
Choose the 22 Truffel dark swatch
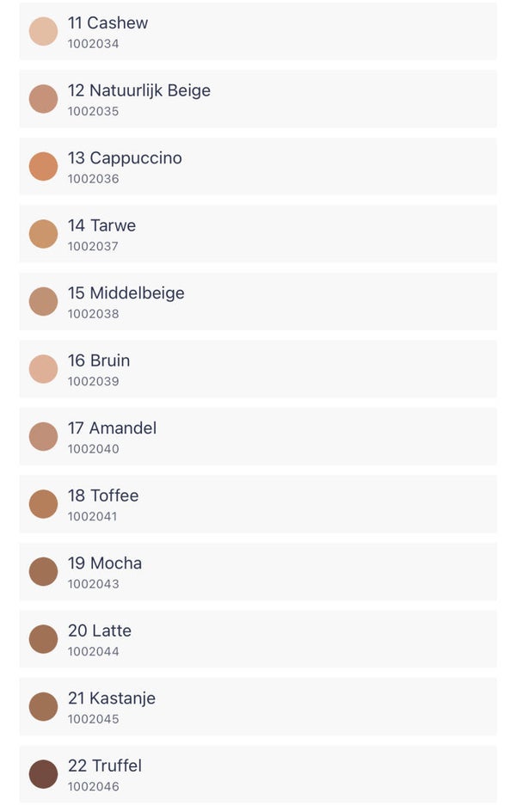coord(43,774)
